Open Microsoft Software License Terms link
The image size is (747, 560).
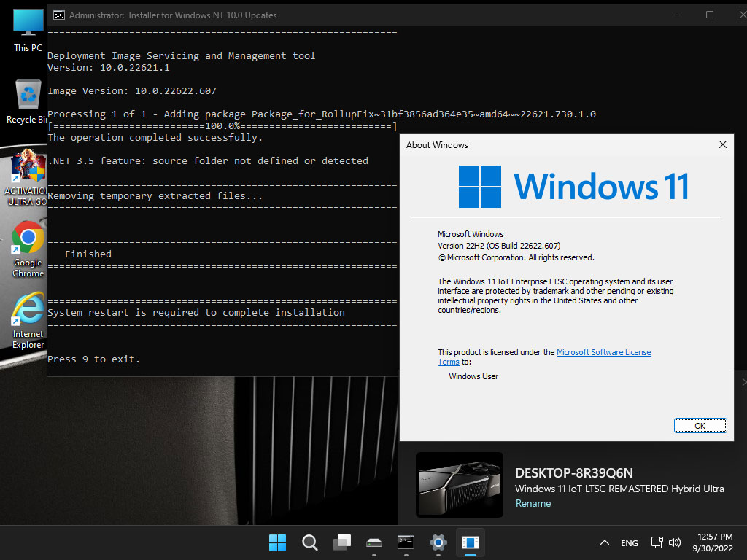click(x=603, y=352)
